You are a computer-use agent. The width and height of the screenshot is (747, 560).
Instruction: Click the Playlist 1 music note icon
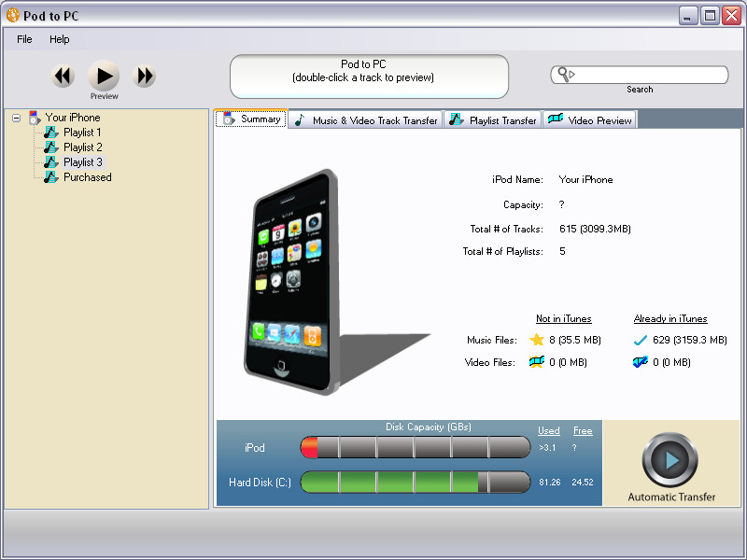(x=50, y=133)
